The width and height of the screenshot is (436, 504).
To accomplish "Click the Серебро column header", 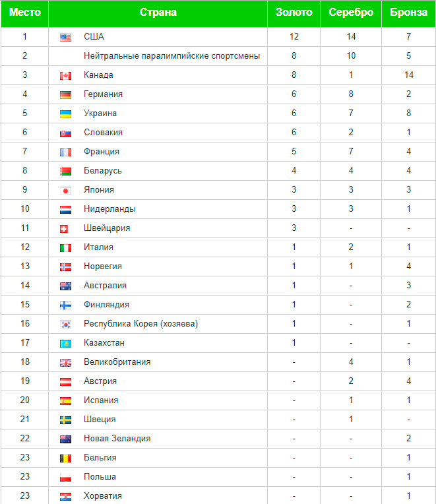I will click(351, 13).
